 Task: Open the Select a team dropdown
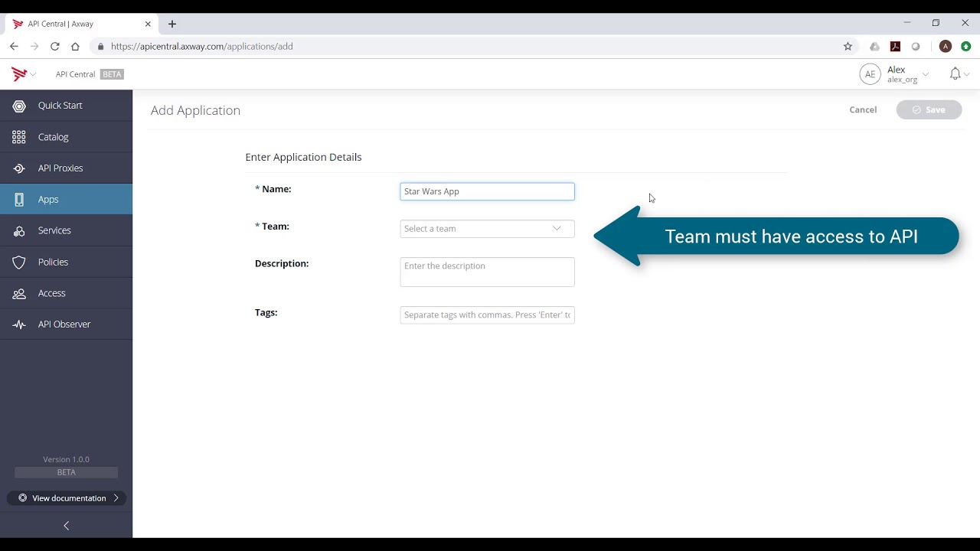[x=487, y=229]
